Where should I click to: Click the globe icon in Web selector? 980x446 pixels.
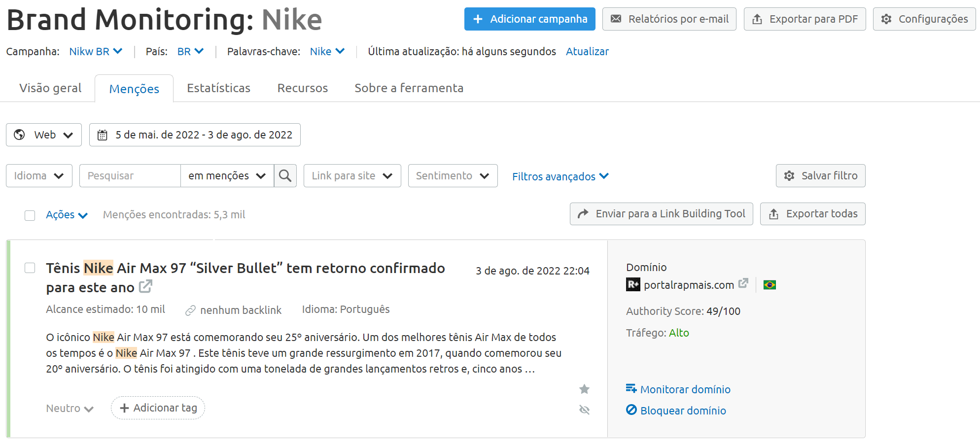coord(19,135)
